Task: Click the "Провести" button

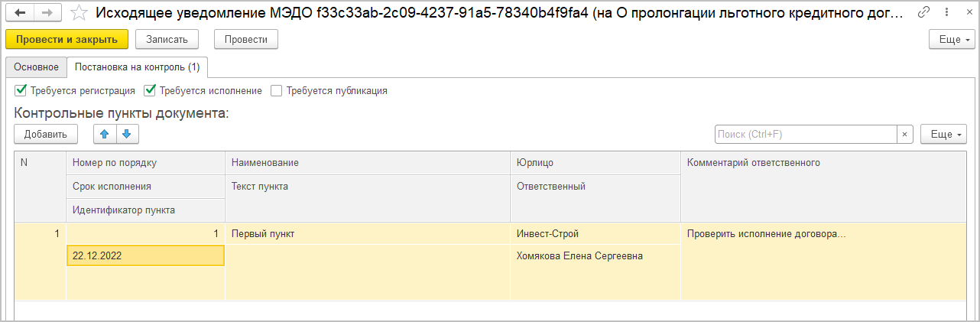Action: click(245, 39)
